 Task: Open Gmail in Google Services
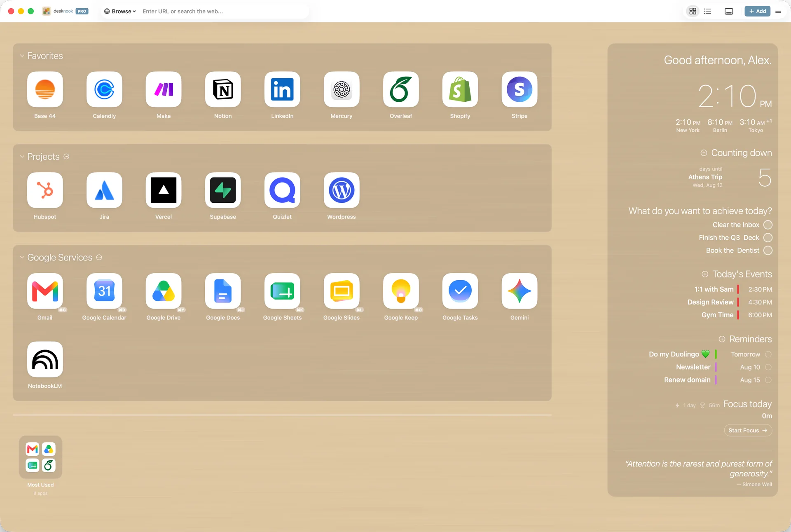45,291
